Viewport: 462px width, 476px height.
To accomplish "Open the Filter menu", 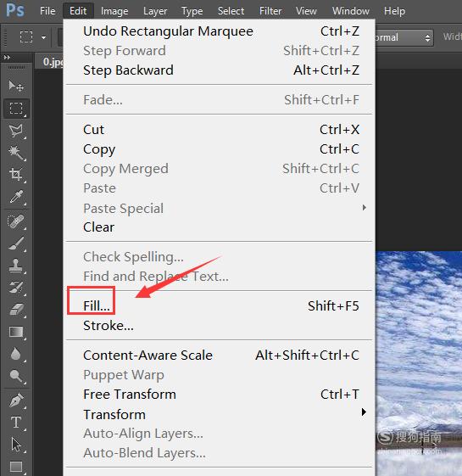I will (x=270, y=11).
